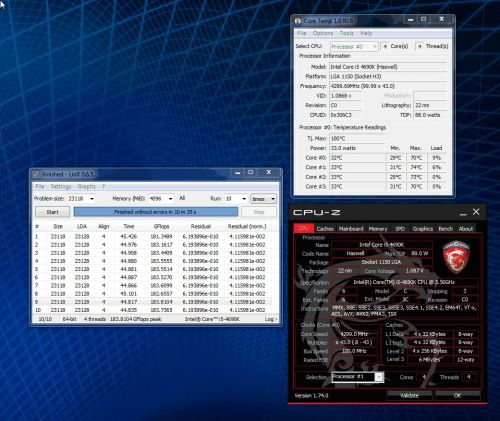The height and width of the screenshot is (421, 500).
Task: Click the Core Speed value 4299.0 MHz
Action: pyautogui.click(x=354, y=334)
